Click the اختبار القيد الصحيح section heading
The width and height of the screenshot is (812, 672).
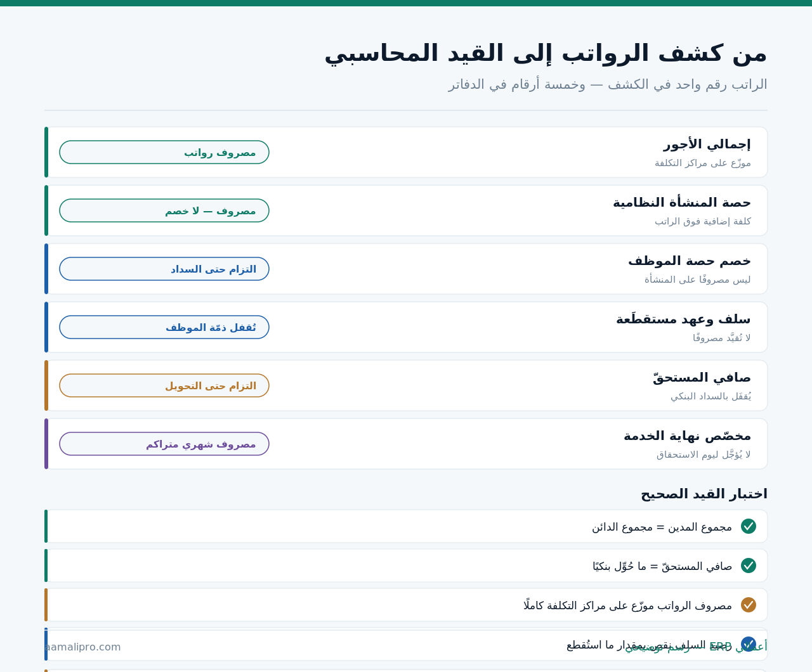(x=704, y=494)
